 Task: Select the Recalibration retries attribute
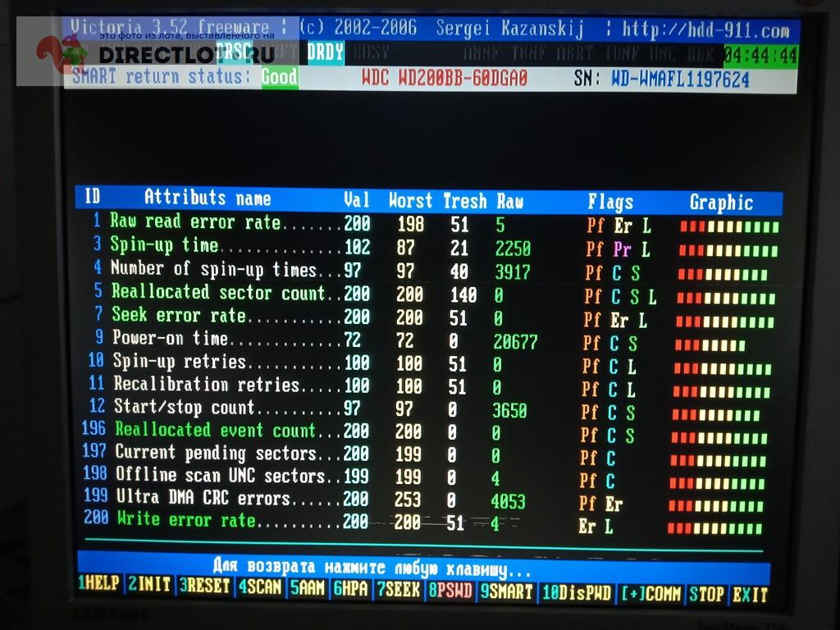point(206,384)
